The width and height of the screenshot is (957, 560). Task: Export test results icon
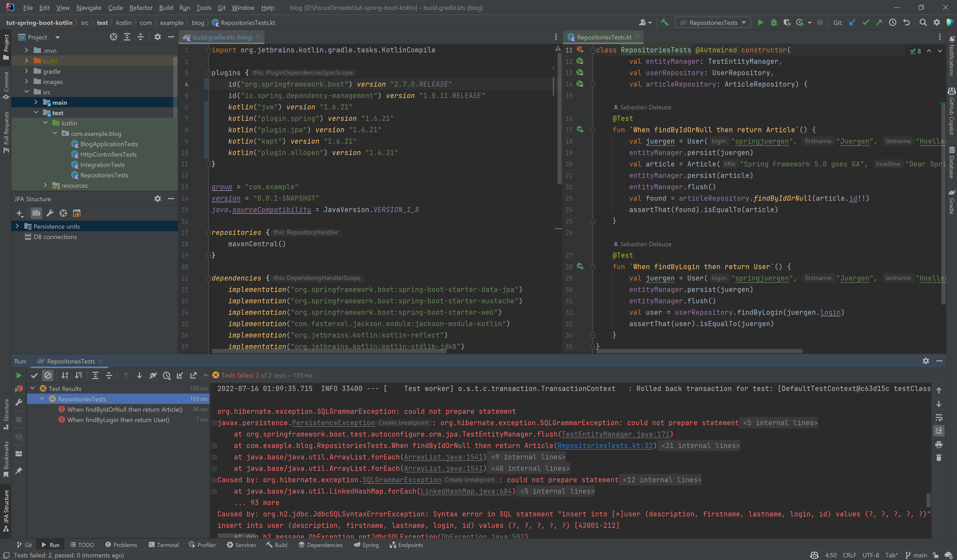(193, 375)
